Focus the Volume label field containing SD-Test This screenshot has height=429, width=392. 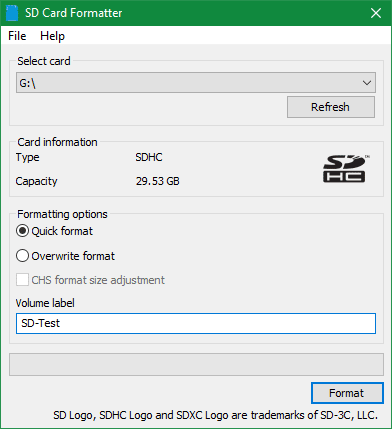pyautogui.click(x=196, y=323)
